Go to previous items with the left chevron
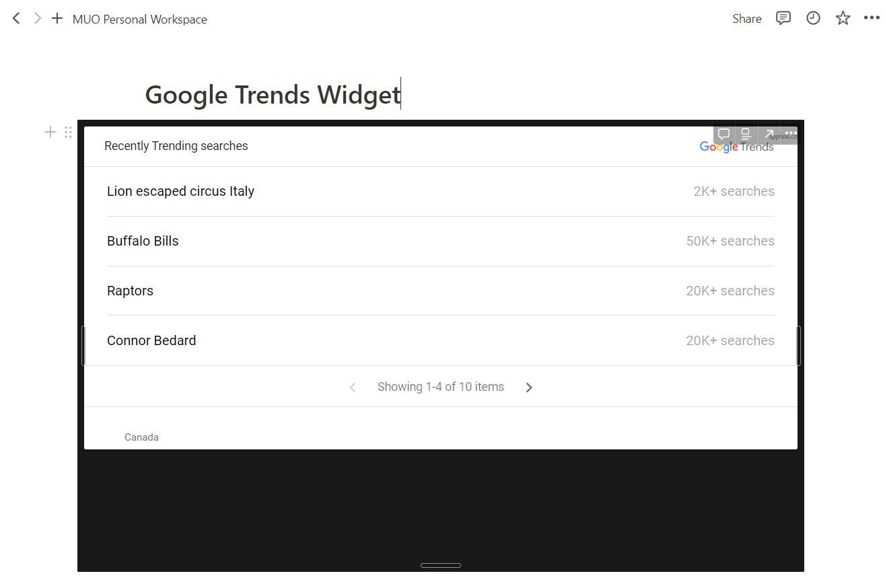885x588 pixels. pyautogui.click(x=352, y=387)
